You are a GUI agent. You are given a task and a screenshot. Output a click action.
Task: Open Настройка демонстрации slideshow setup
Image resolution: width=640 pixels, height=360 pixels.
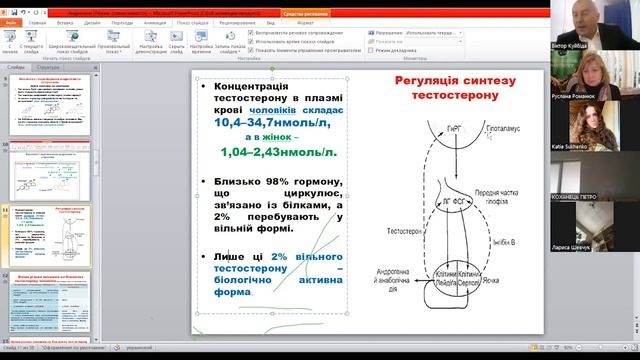pyautogui.click(x=151, y=42)
